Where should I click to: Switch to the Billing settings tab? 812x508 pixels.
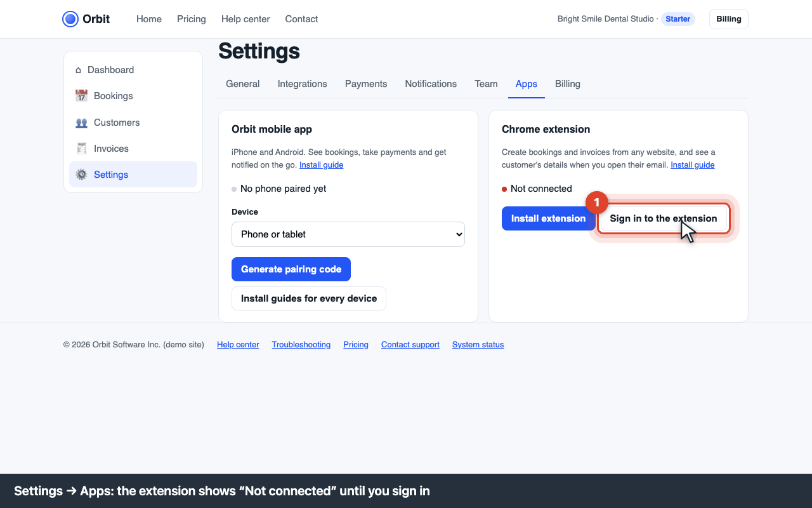pyautogui.click(x=568, y=84)
